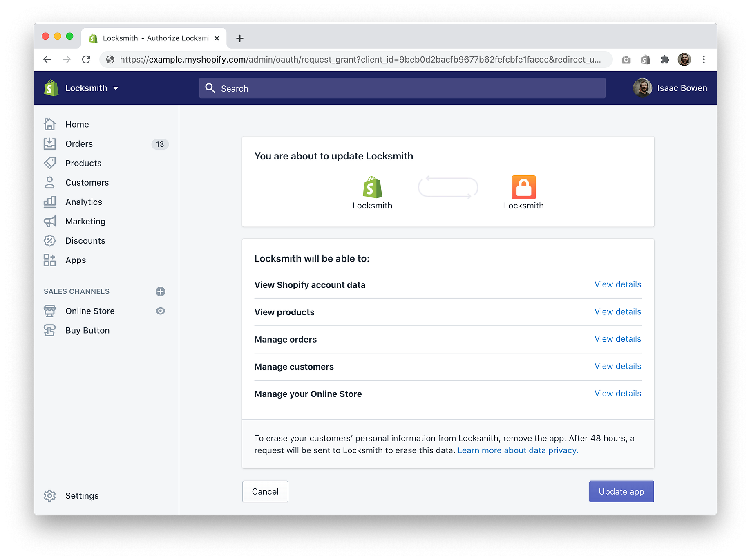View details for View Shopify account data

[x=617, y=284]
